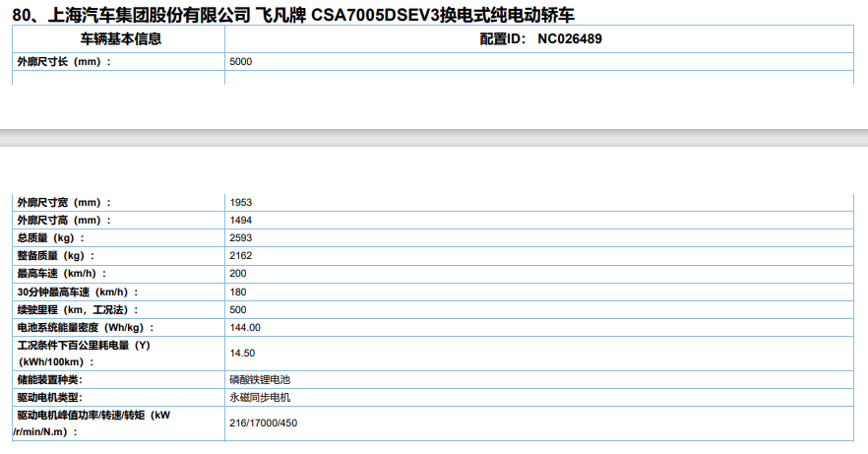Select the '30分钟最高车速（km/h）：' label
868x454 pixels.
click(x=78, y=292)
